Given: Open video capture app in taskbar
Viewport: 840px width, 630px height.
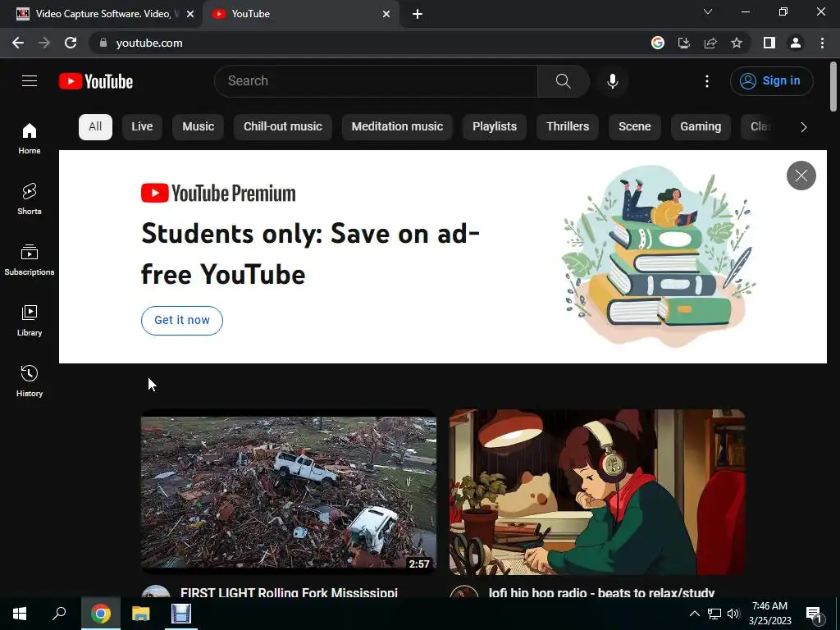Looking at the screenshot, I should tap(181, 614).
